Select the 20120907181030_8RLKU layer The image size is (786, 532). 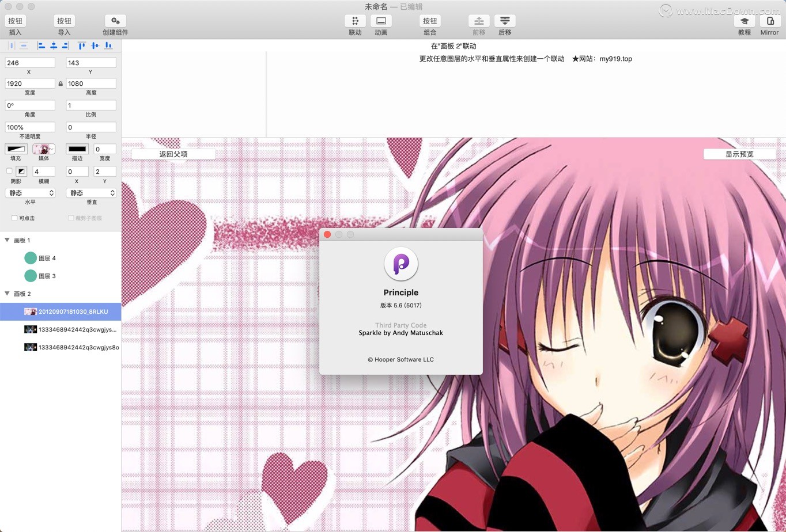coord(61,311)
